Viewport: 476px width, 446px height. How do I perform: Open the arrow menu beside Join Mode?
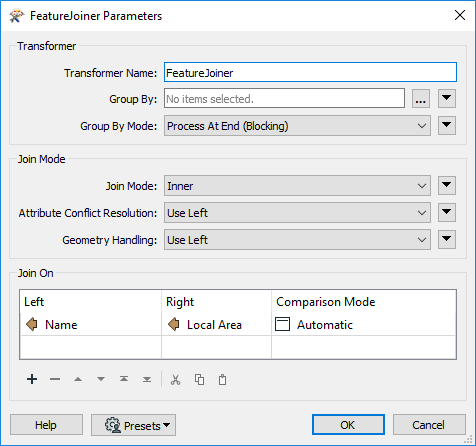click(447, 186)
